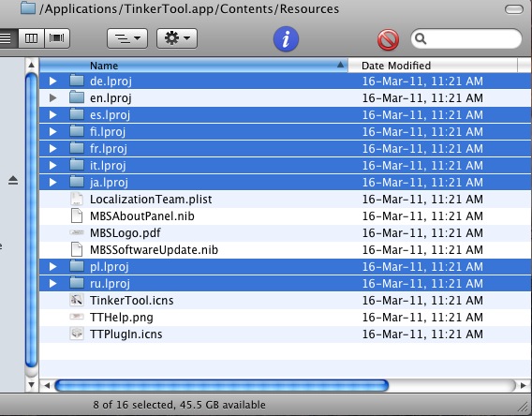This screenshot has width=532, height=416.
Task: Select the file name LocalizationTeam.plist
Action: click(x=151, y=200)
